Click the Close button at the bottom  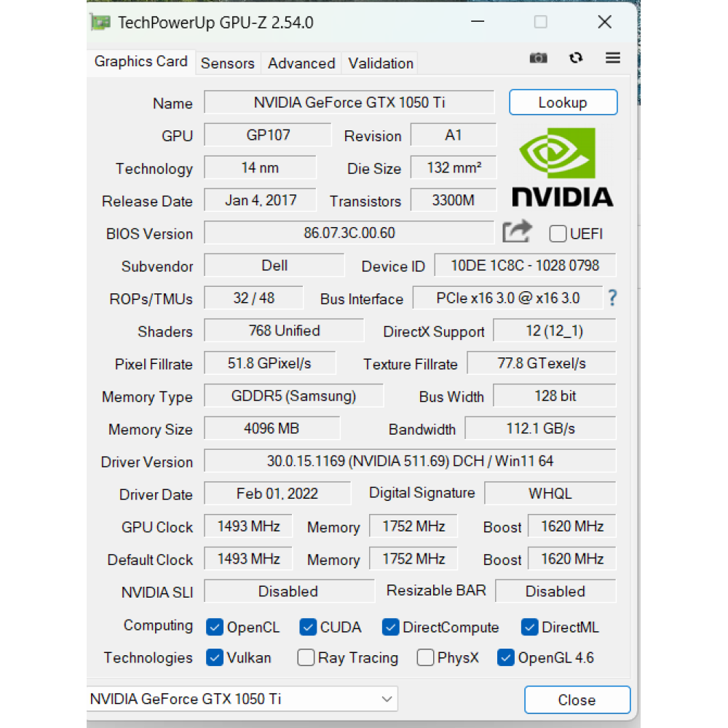(577, 700)
